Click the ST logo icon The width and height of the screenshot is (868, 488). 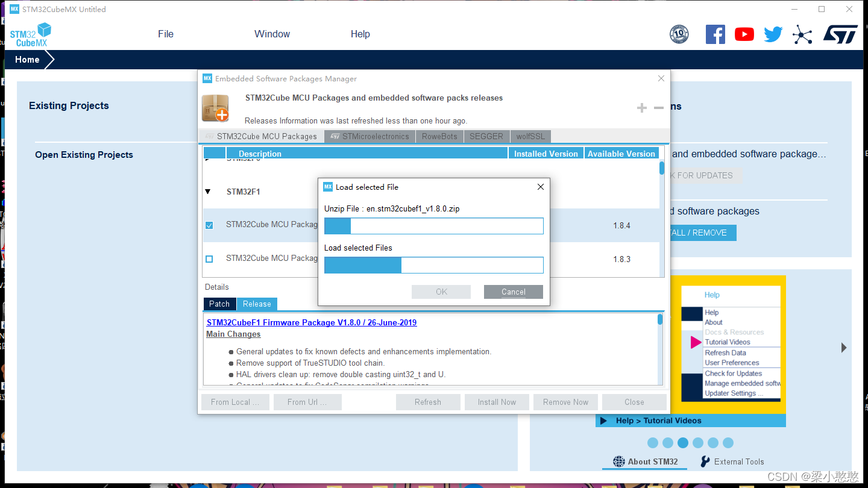click(x=840, y=34)
